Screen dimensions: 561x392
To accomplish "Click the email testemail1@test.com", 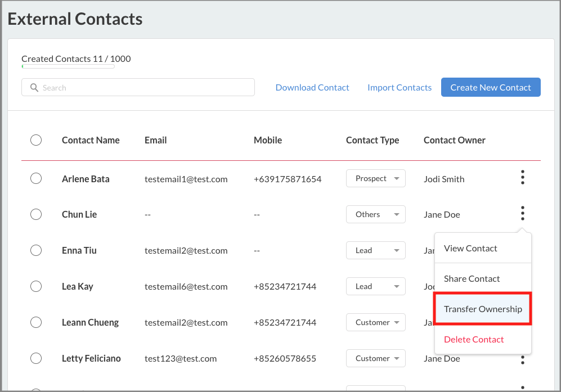I will click(186, 179).
